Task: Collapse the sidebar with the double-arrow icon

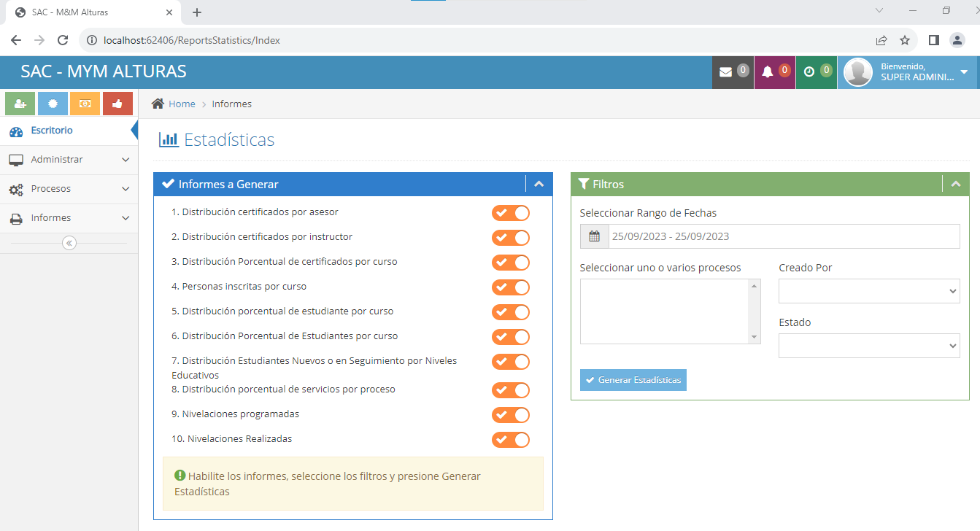Action: point(69,243)
